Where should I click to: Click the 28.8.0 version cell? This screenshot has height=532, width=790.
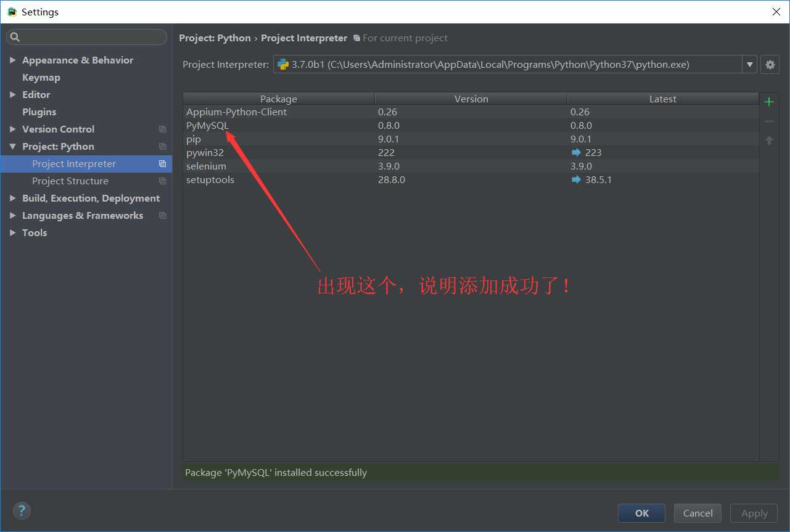[x=392, y=179]
